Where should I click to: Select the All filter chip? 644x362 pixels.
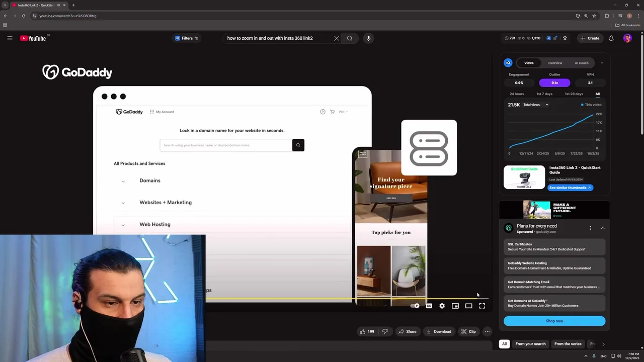504,344
